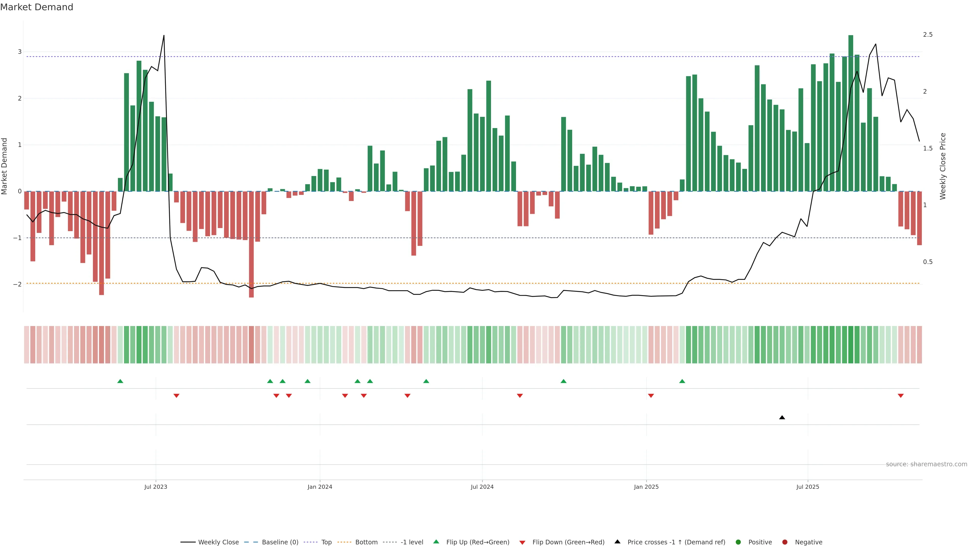Click the black price-cross marker on chart
This screenshot has height=551, width=980.
point(782,418)
